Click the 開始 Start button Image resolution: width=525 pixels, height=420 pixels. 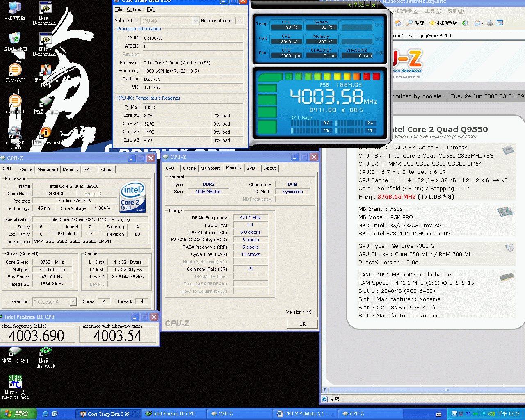[x=18, y=414]
